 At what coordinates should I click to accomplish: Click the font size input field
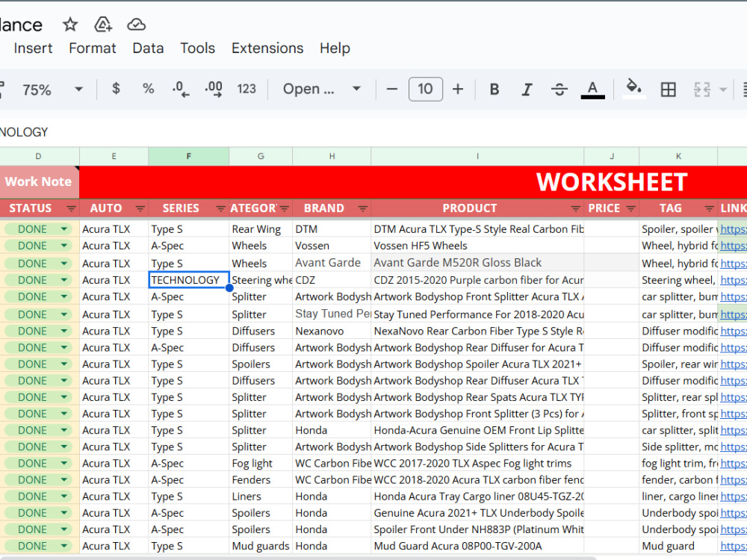426,89
